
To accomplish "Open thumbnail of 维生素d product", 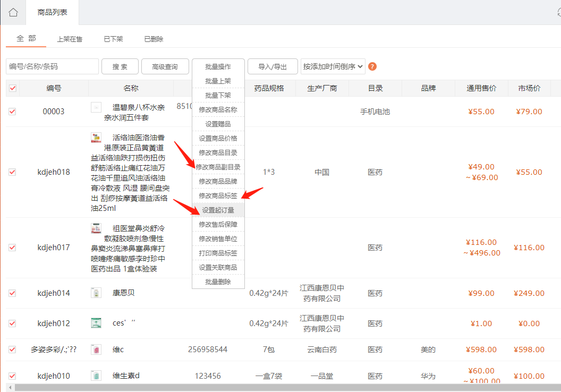I will [x=96, y=376].
